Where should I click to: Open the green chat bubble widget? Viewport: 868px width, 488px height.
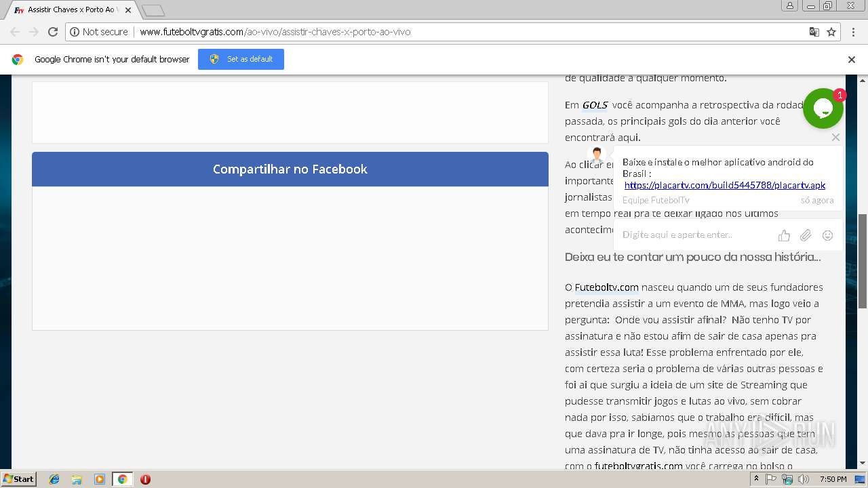click(823, 108)
